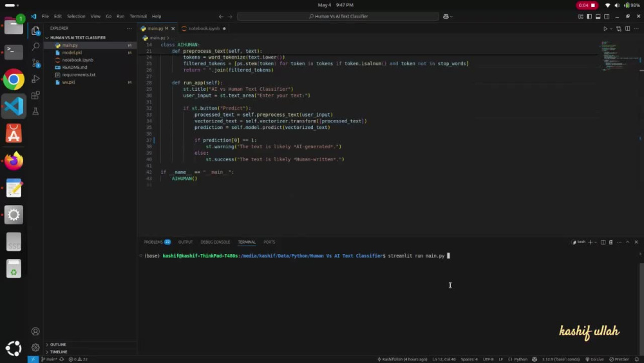Screen dimensions: 644x363
Task: Open terminal panel More Actions ellipsis
Action: (619, 242)
